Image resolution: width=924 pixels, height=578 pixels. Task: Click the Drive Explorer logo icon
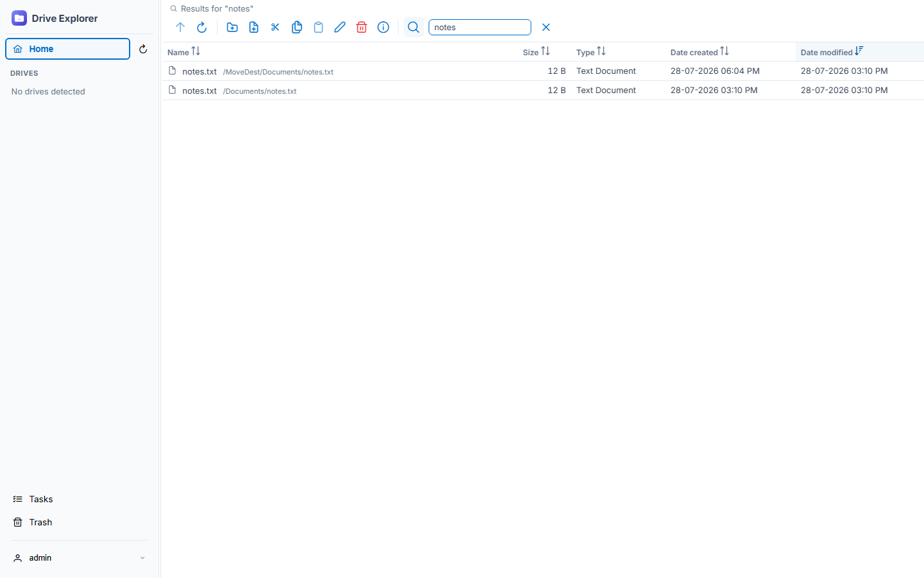coord(19,18)
